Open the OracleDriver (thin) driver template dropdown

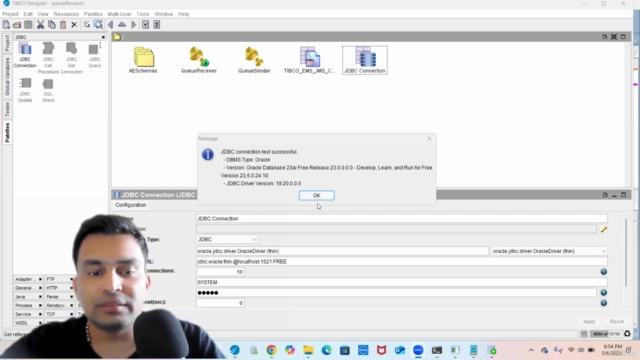(x=549, y=251)
